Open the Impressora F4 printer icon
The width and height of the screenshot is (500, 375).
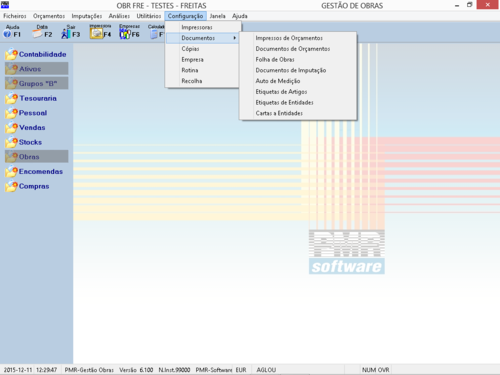pos(100,31)
